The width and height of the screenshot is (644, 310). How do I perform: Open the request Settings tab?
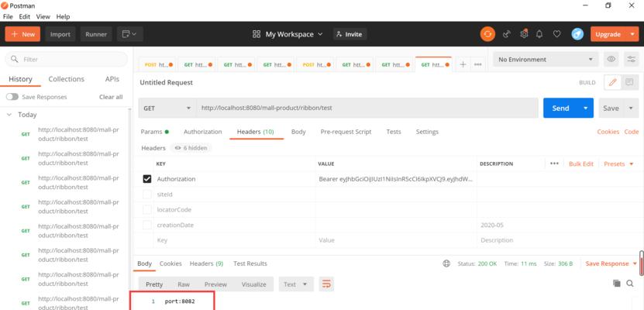pos(427,132)
